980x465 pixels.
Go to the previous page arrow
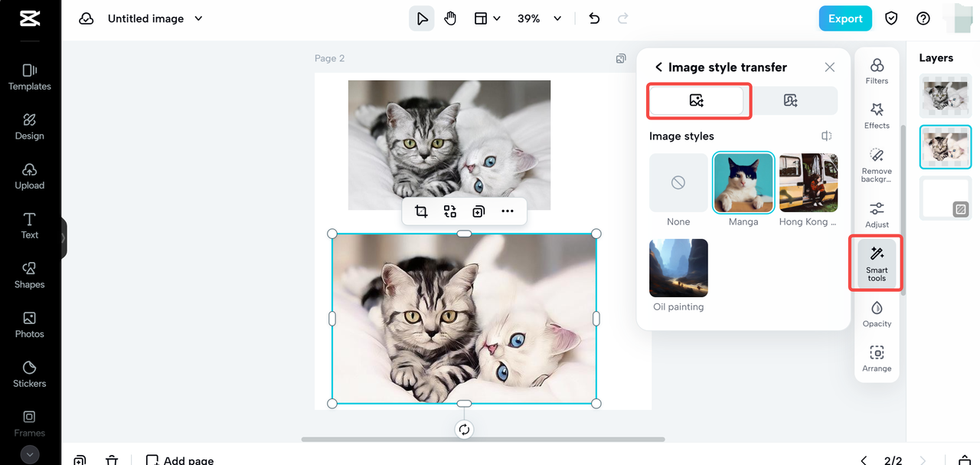pos(864,460)
